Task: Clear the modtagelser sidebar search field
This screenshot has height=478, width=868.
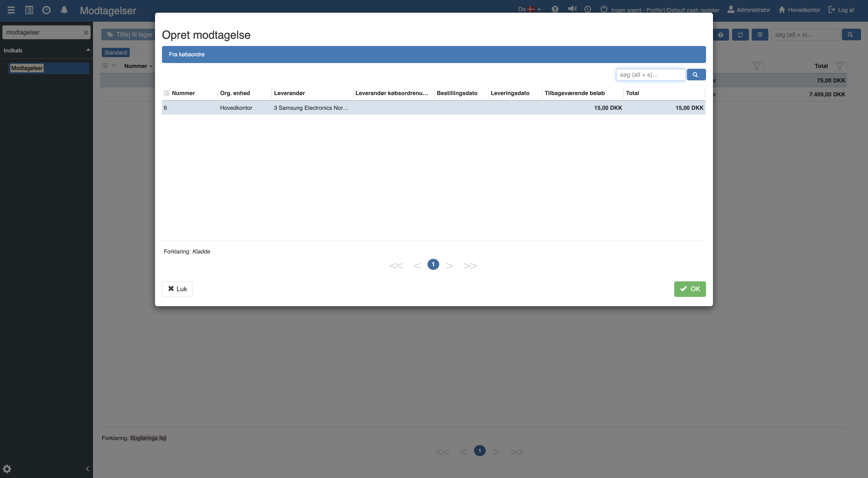Action: click(86, 32)
